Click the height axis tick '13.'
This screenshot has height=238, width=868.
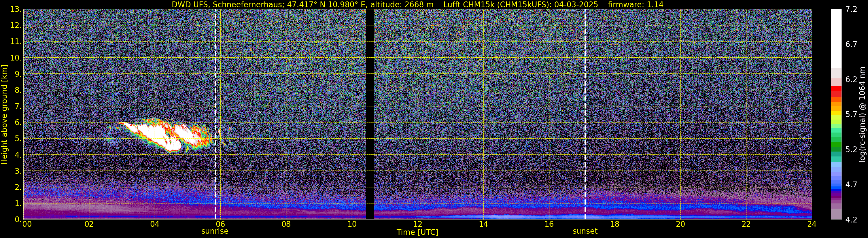coord(16,9)
